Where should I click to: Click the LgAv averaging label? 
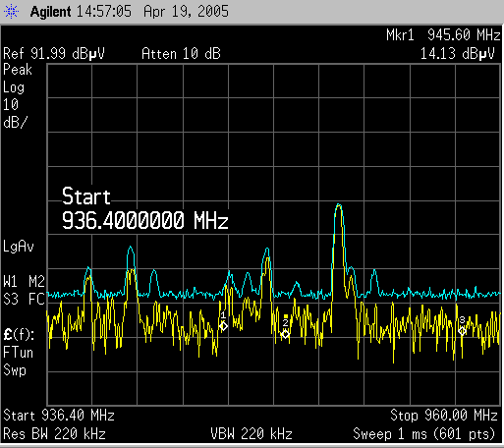[x=19, y=247]
